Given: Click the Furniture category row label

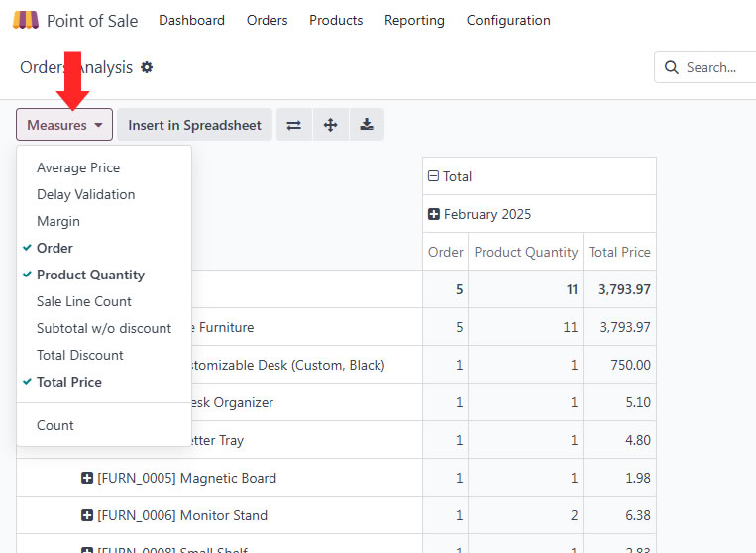Looking at the screenshot, I should [223, 327].
